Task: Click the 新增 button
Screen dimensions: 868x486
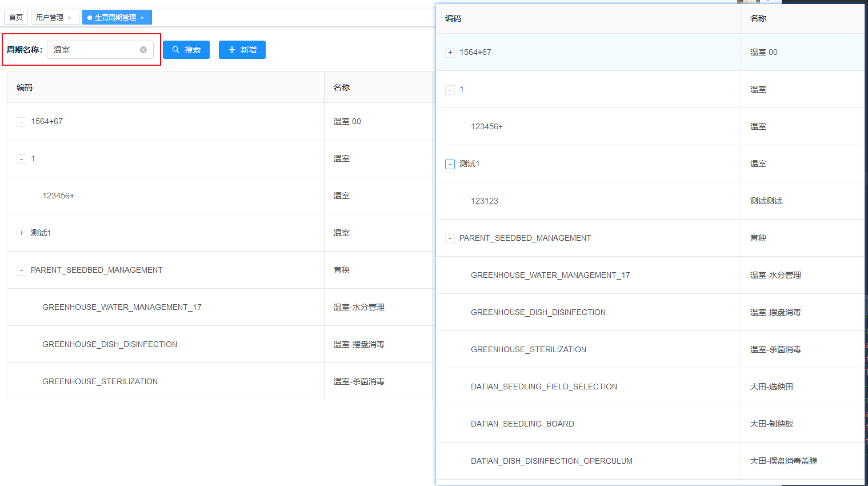Action: coord(242,50)
